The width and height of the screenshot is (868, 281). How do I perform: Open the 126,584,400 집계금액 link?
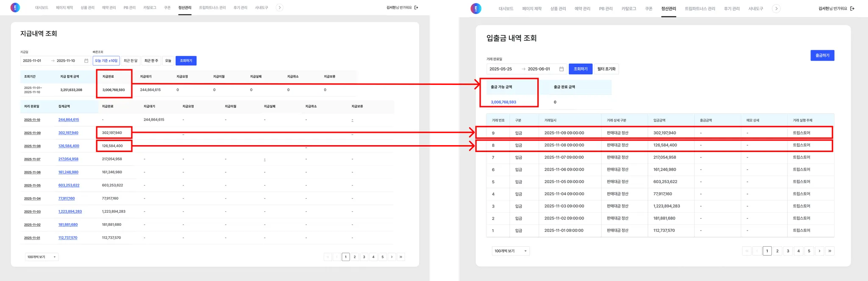tap(69, 146)
